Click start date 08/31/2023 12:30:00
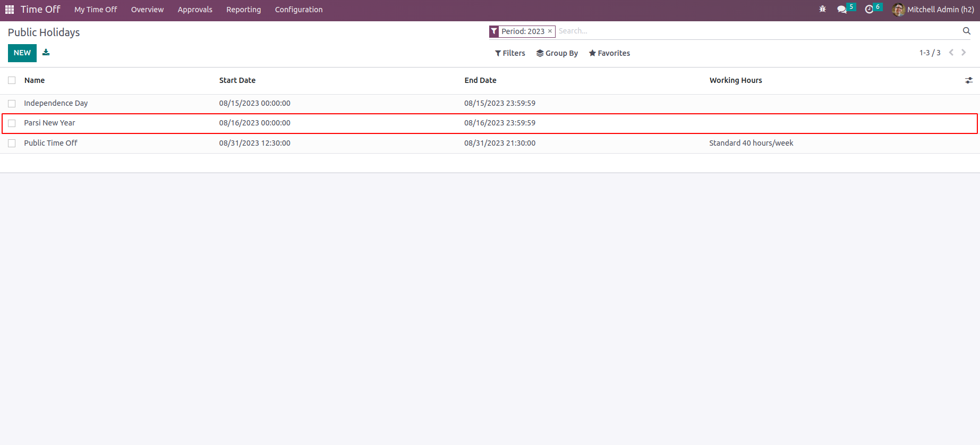 (x=254, y=143)
